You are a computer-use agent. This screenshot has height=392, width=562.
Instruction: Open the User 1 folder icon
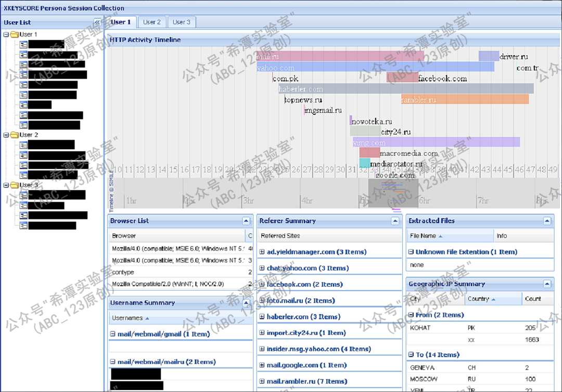pyautogui.click(x=15, y=34)
